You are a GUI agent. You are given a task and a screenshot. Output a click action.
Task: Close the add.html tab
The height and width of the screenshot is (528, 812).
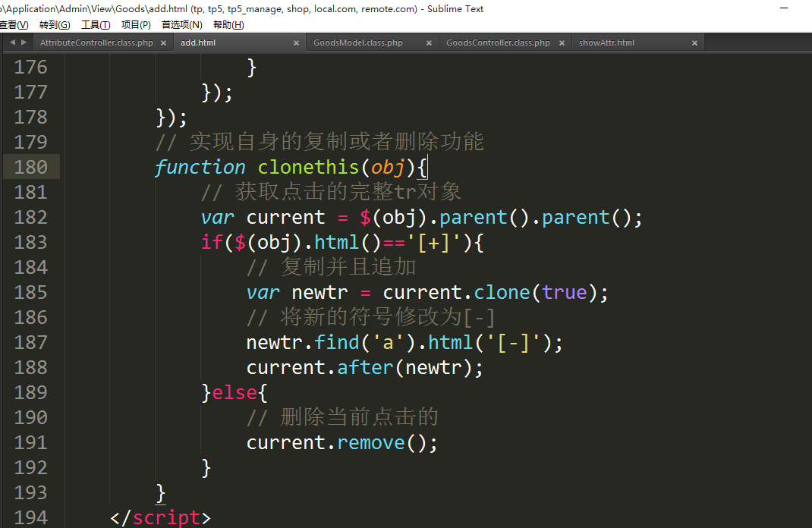297,43
